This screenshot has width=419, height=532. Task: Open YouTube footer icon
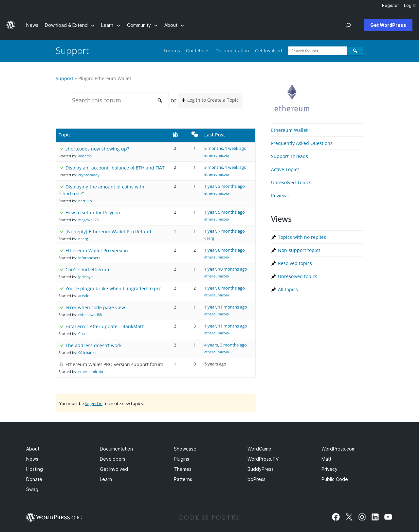tap(388, 517)
